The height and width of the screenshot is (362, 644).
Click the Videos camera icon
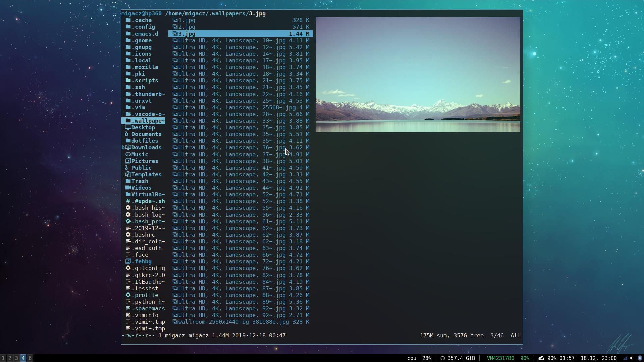[128, 188]
